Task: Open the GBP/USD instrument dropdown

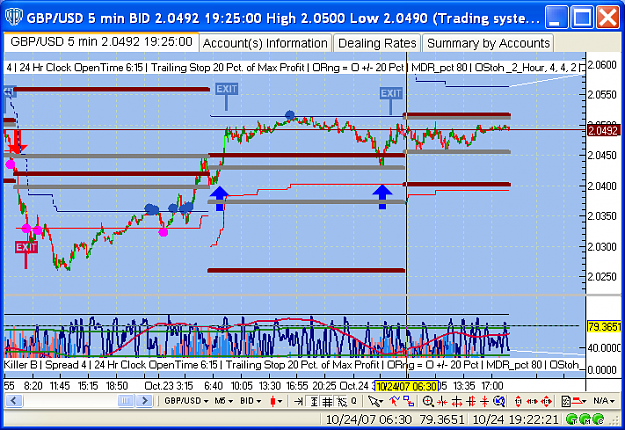Action: point(187,401)
